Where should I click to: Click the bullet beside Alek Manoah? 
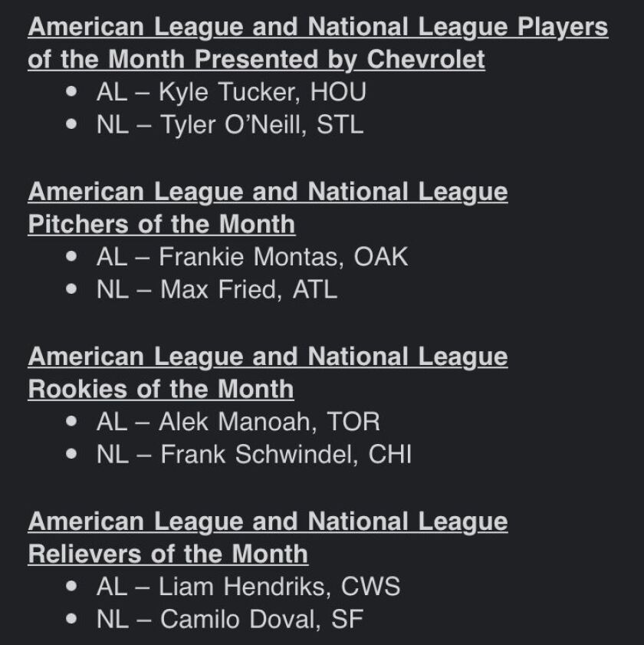pos(71,421)
